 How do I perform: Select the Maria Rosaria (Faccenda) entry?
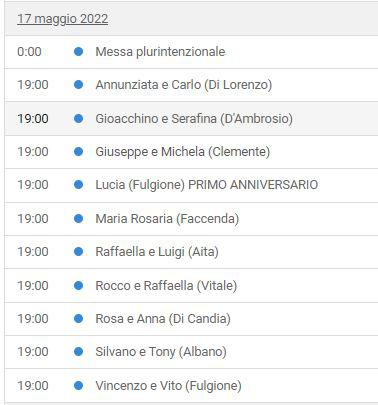coord(167,219)
